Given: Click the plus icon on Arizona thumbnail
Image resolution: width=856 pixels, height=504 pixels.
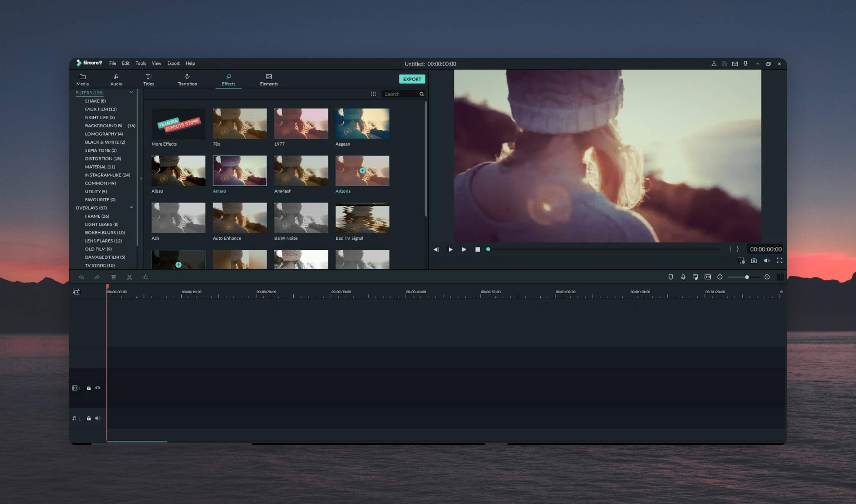Looking at the screenshot, I should point(362,171).
